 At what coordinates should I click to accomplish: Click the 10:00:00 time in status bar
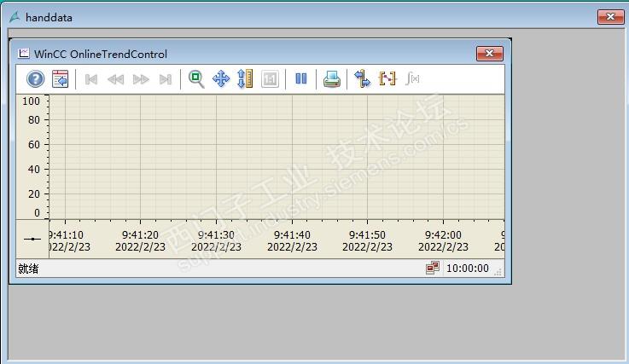pyautogui.click(x=468, y=269)
